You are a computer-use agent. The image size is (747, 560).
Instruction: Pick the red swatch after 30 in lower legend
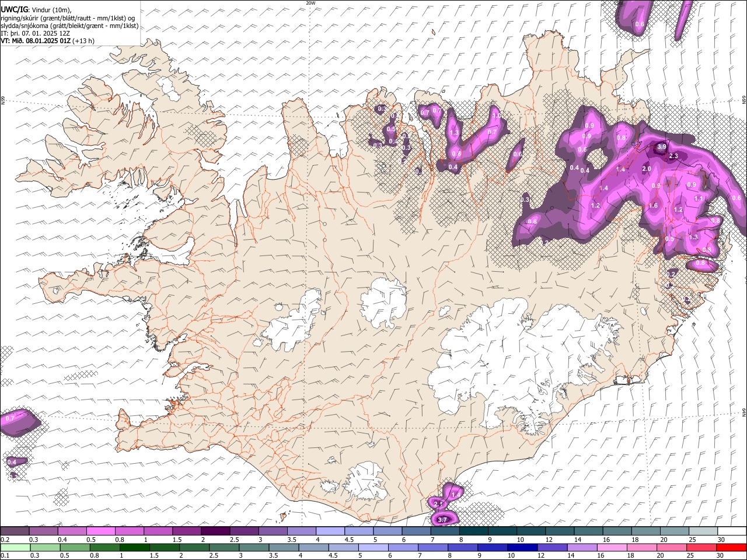[731, 547]
